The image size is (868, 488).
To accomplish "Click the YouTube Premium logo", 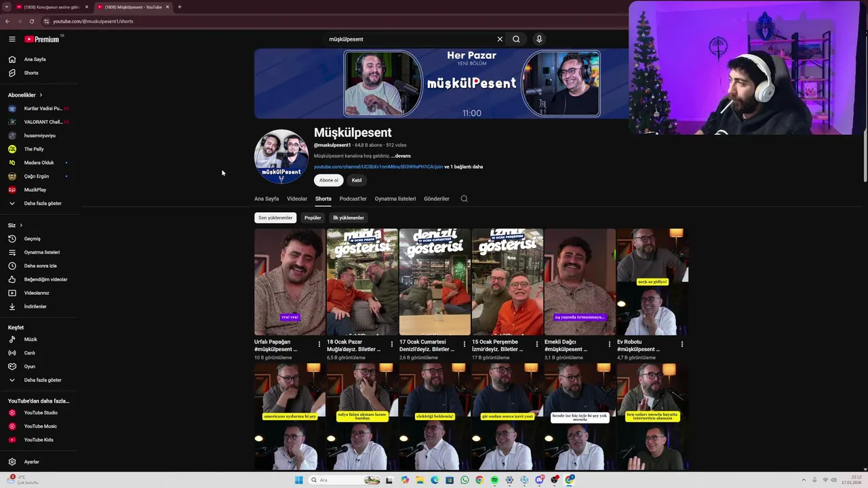I will pyautogui.click(x=42, y=39).
